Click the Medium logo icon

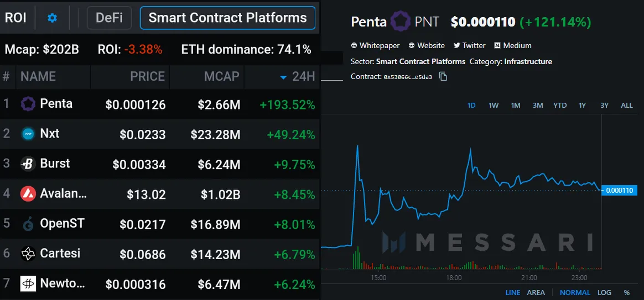(x=497, y=45)
